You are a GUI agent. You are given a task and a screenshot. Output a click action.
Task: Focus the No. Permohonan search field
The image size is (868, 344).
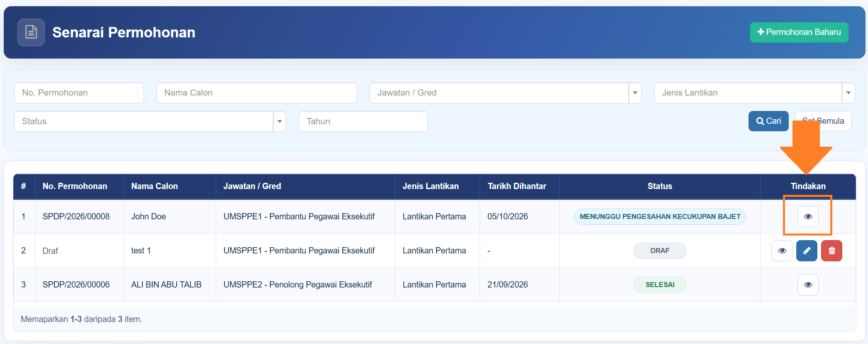pos(79,93)
